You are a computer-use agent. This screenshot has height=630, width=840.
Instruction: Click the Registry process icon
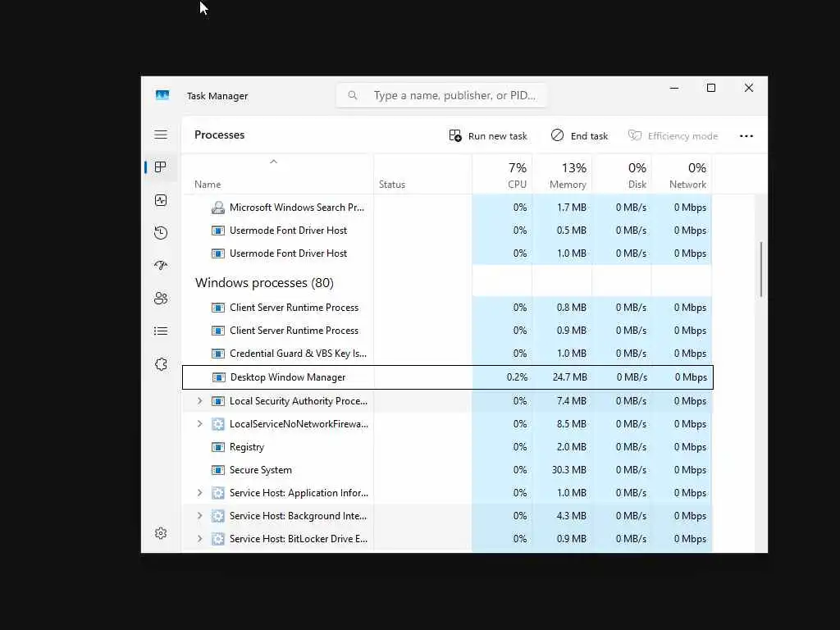click(218, 447)
